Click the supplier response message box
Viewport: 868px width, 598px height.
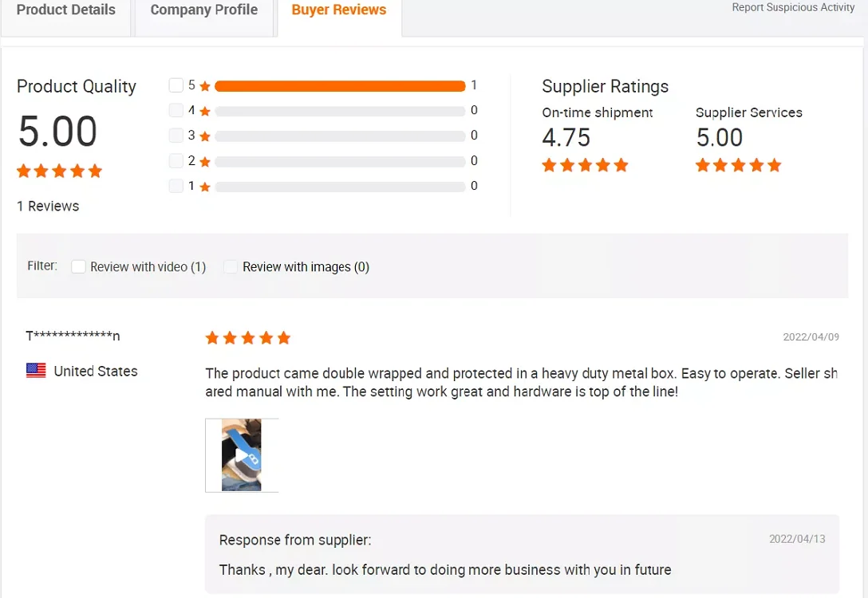[522, 555]
